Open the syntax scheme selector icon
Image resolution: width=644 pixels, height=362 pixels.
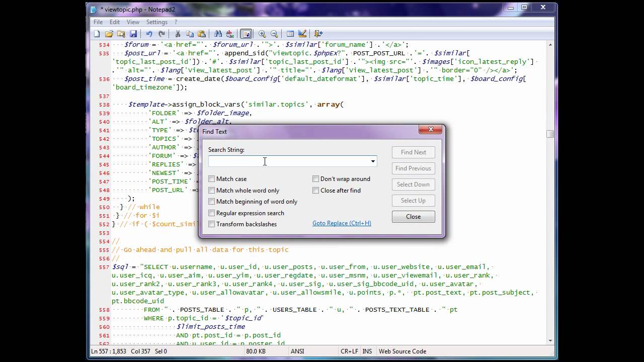290,34
